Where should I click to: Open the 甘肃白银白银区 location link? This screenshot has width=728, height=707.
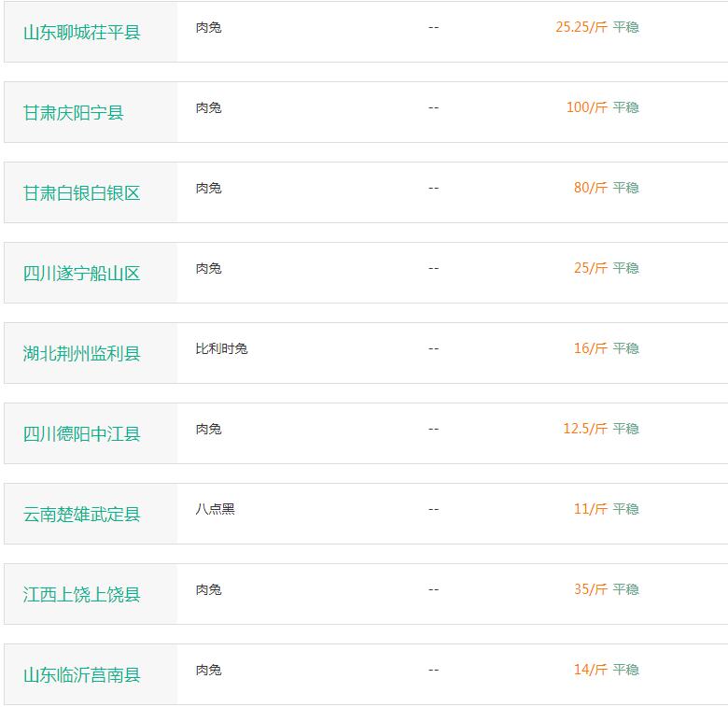coord(82,193)
